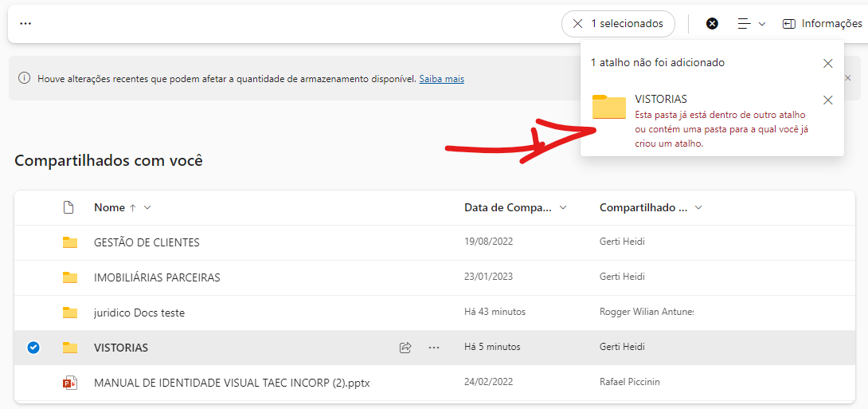
Task: Open 'Data de Compa...' column dropdown chevron
Action: click(x=564, y=208)
